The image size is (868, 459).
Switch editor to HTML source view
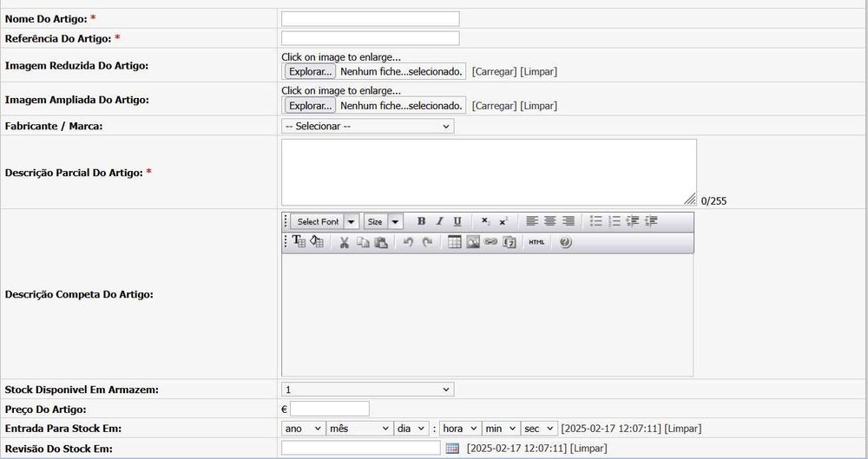[x=536, y=242]
